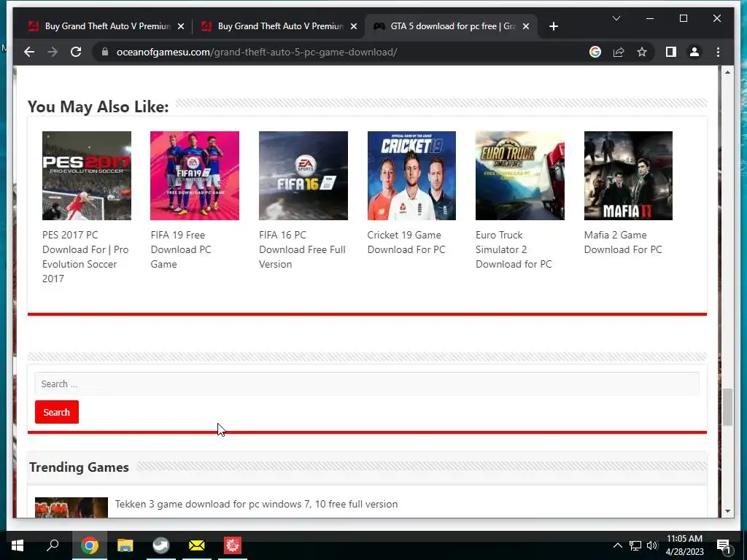Click scrollbar up arrow

coord(727,72)
